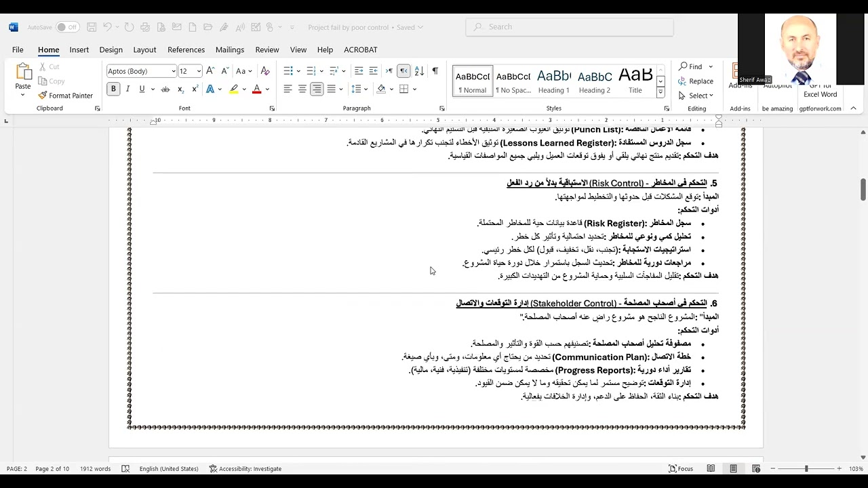The image size is (868, 488).
Task: Toggle Underline formatting button
Action: click(x=142, y=89)
